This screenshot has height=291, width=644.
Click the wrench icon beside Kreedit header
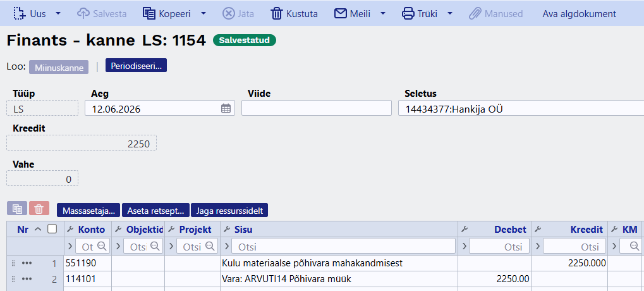pyautogui.click(x=538, y=230)
